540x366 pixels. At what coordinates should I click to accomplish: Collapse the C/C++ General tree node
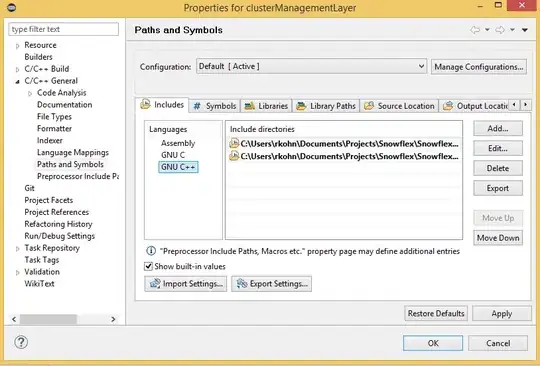point(17,82)
